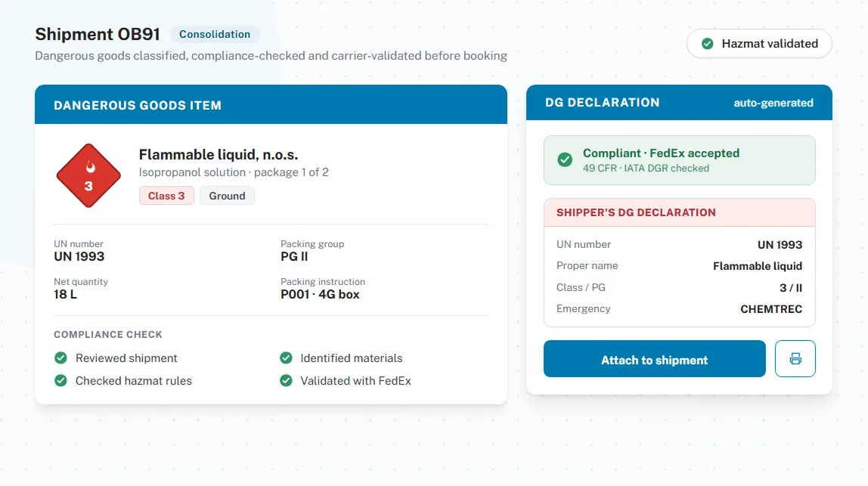The image size is (868, 486).
Task: Click the Ground transport chip
Action: (227, 196)
